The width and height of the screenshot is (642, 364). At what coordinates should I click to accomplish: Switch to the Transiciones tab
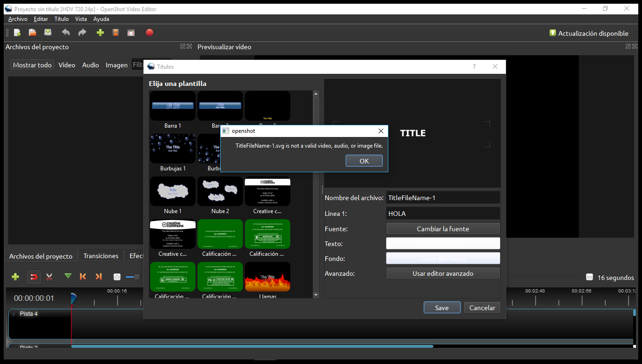101,256
